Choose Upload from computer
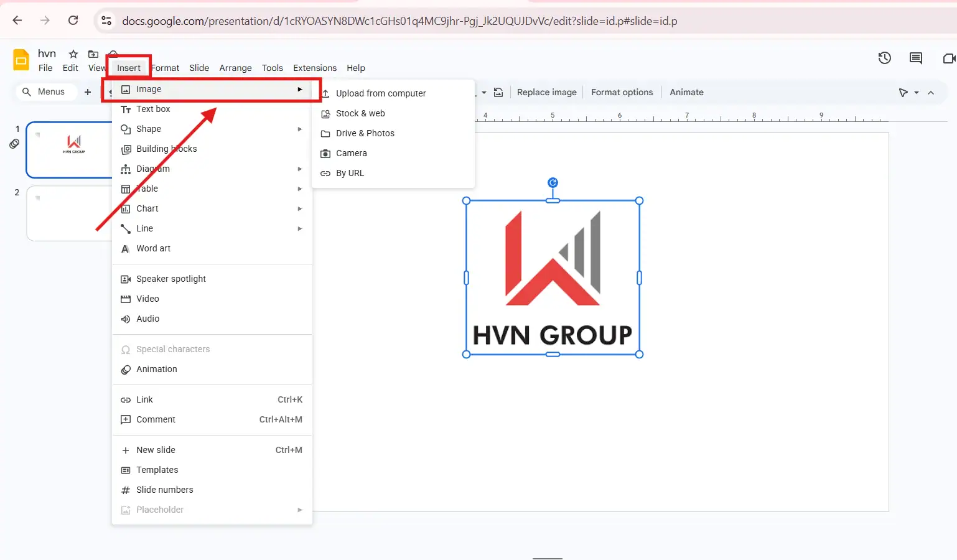The width and height of the screenshot is (957, 560). [393, 93]
